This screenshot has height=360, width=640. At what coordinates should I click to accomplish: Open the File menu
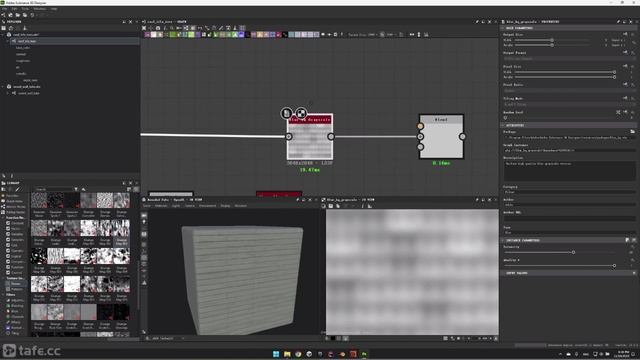[4, 9]
